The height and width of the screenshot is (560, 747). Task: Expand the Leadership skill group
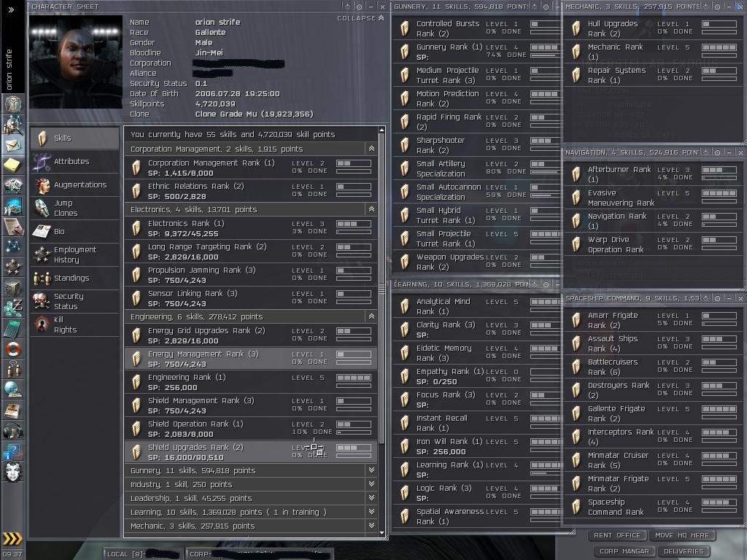371,497
